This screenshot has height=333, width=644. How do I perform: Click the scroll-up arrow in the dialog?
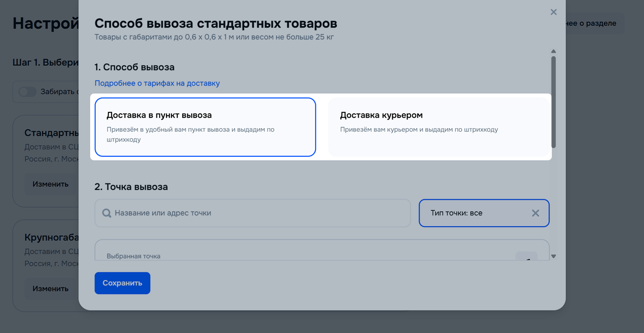pos(553,51)
